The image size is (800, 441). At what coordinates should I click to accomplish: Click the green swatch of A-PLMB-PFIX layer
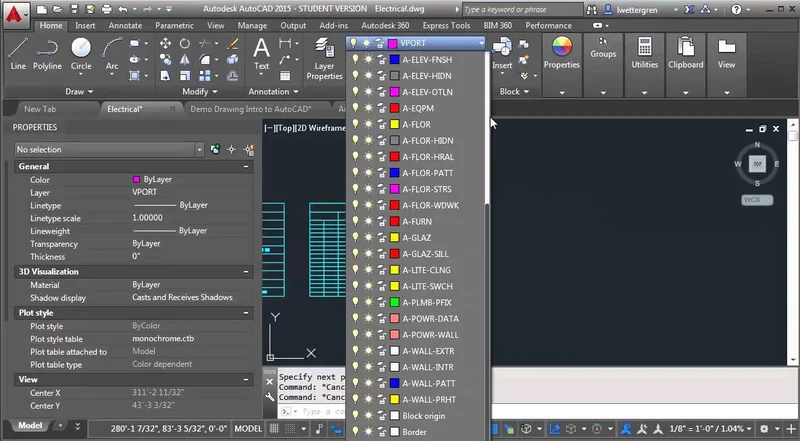pyautogui.click(x=394, y=302)
